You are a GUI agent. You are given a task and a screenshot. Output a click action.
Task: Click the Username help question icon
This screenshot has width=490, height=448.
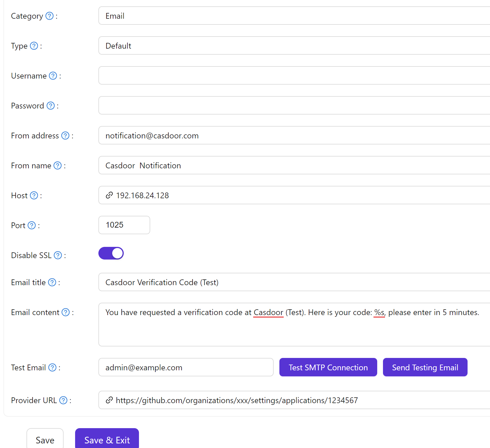click(x=53, y=76)
